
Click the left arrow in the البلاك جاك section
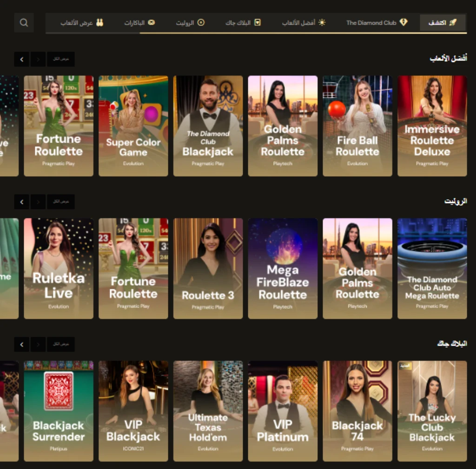tap(21, 345)
